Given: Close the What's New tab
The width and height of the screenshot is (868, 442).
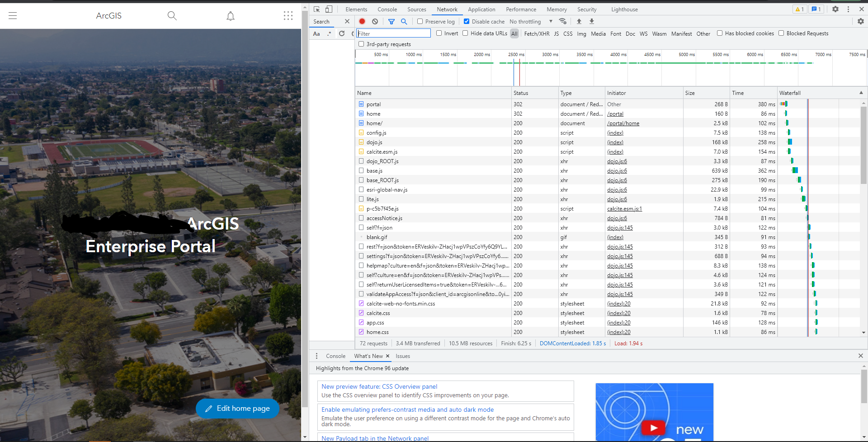Looking at the screenshot, I should point(387,356).
